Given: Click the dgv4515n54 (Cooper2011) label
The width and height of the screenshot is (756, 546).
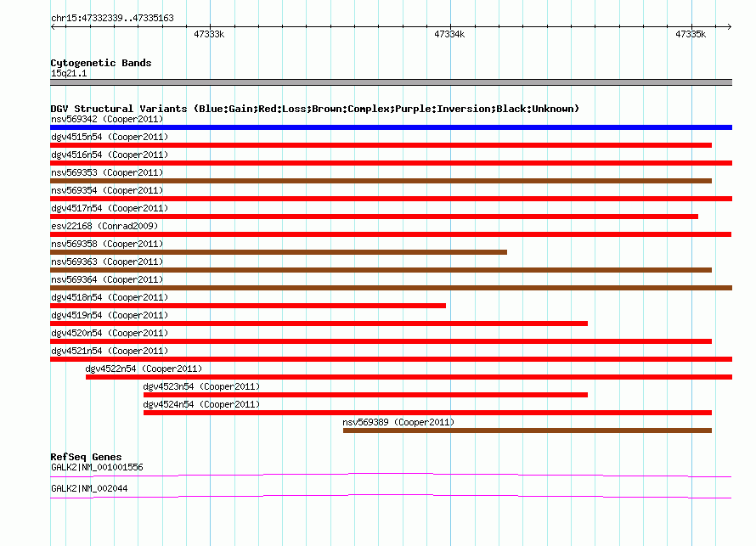Looking at the screenshot, I should pyautogui.click(x=110, y=137).
